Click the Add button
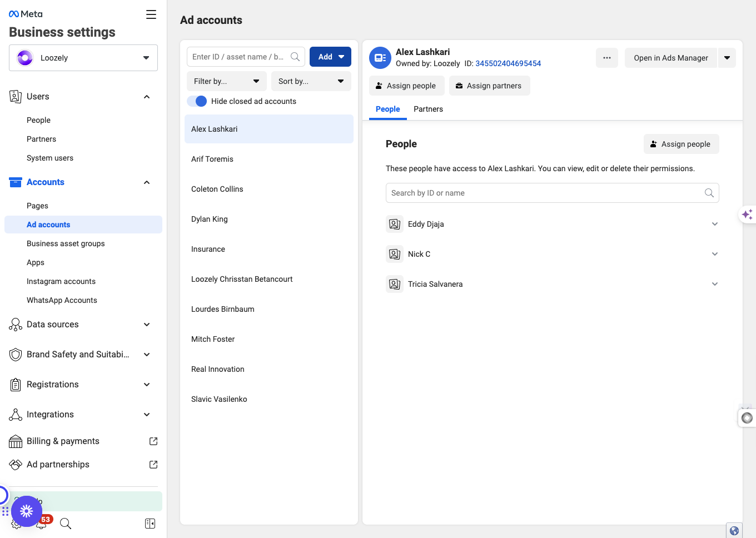This screenshot has width=756, height=538. [330, 57]
